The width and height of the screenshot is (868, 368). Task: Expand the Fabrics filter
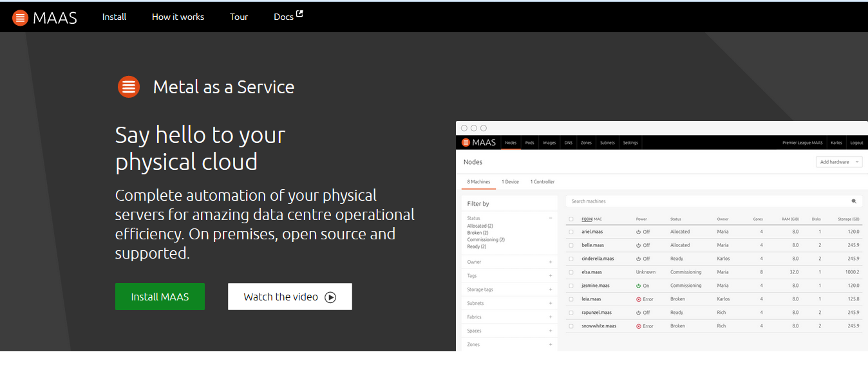point(551,317)
